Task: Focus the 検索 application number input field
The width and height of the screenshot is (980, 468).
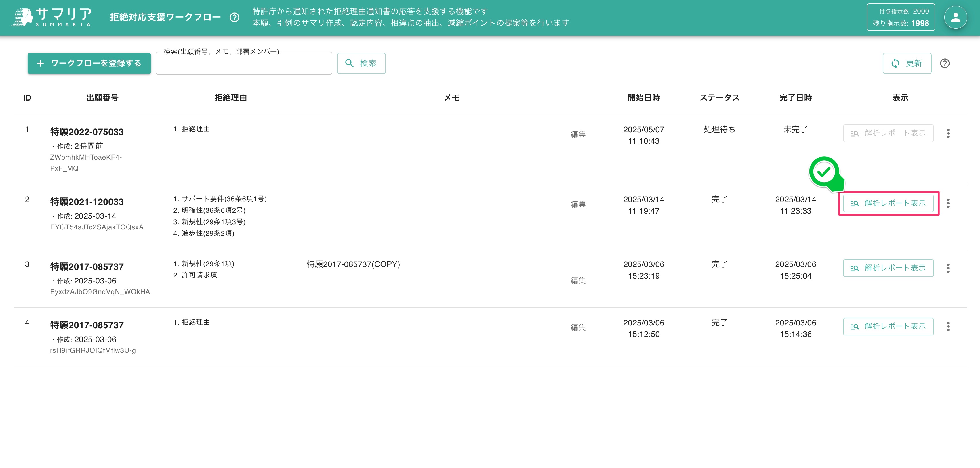Action: pos(243,64)
